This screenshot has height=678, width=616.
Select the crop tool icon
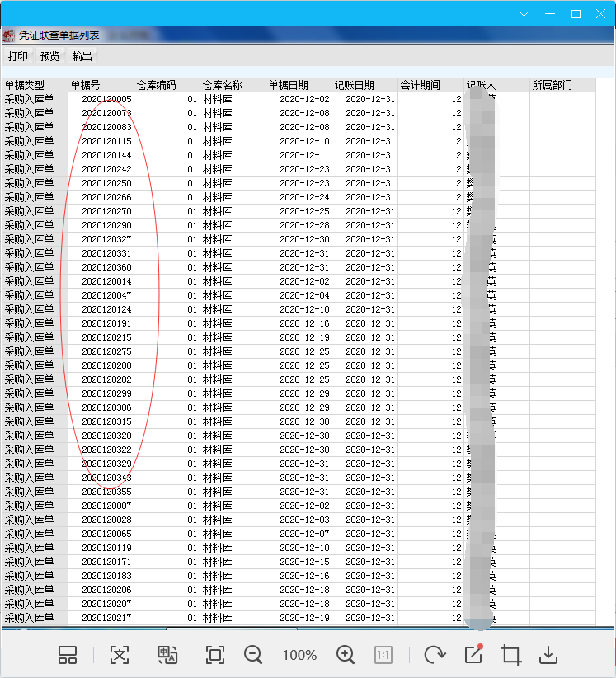click(x=511, y=655)
